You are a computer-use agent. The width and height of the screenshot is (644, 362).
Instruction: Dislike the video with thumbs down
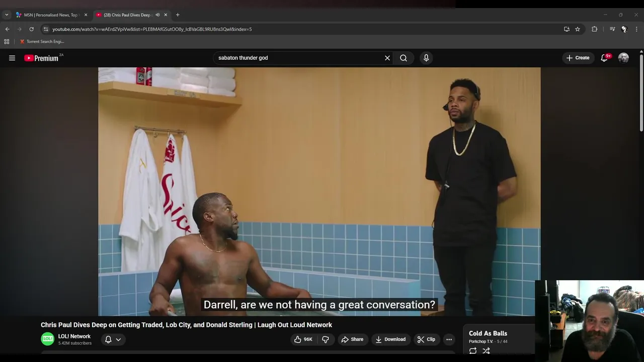(326, 339)
